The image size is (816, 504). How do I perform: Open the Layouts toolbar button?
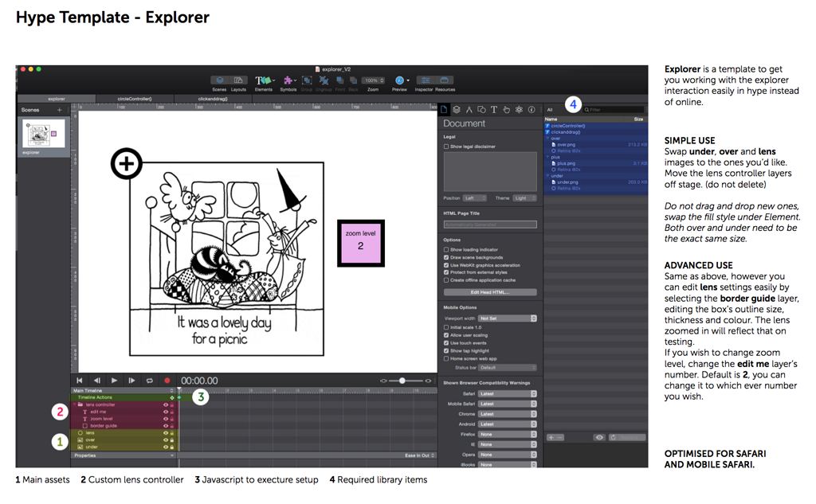(238, 80)
